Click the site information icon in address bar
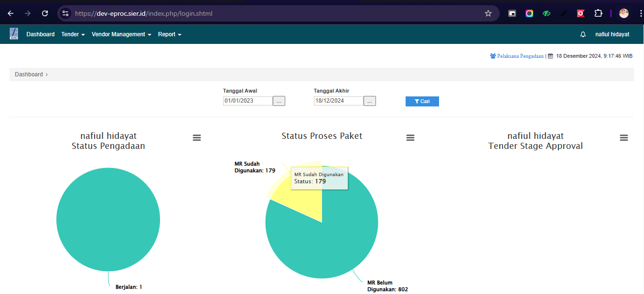 pyautogui.click(x=66, y=13)
